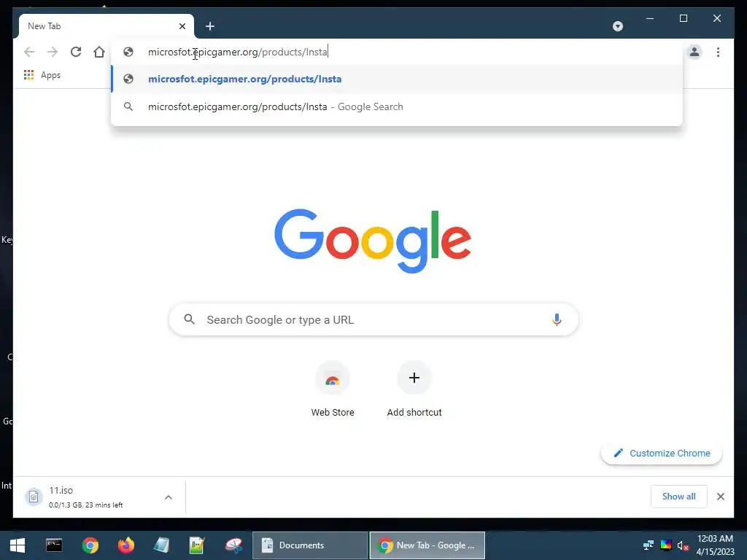Open the Apps bookmark shortcut
Viewport: 747px width, 560px height.
pos(42,75)
